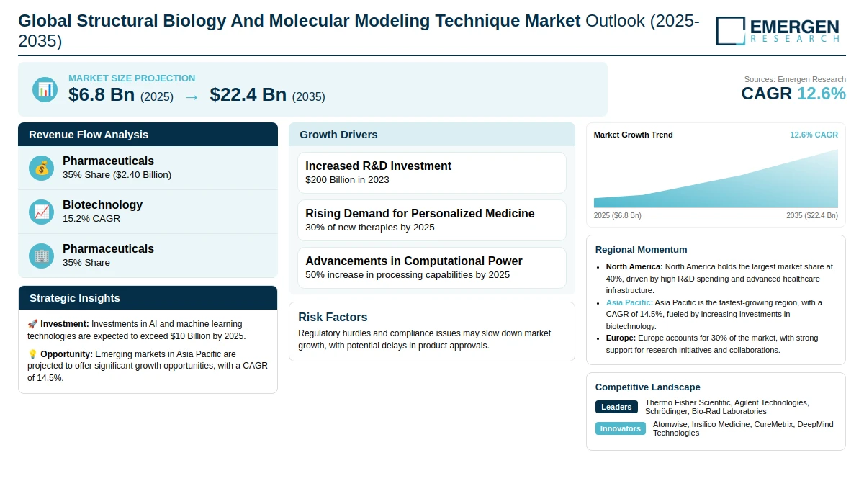The image size is (864, 504).
Task: Click the arrow between 2025 and 2035 projections
Action: [192, 96]
